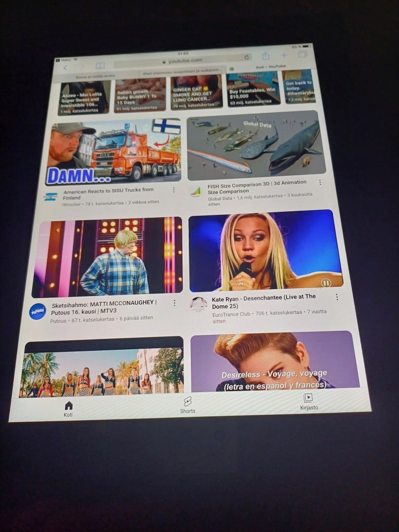This screenshot has height=532, width=399.
Task: Go back with Safari's back arrow
Action: pyautogui.click(x=66, y=67)
